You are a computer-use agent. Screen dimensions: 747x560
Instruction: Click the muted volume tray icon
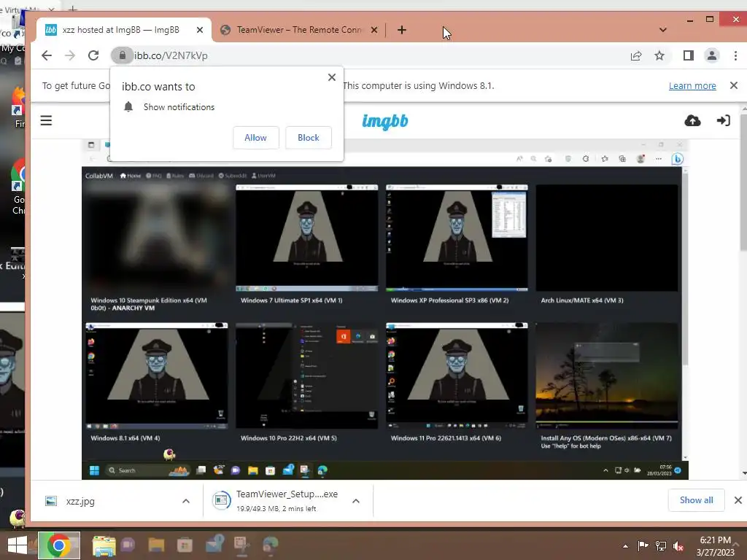point(678,546)
